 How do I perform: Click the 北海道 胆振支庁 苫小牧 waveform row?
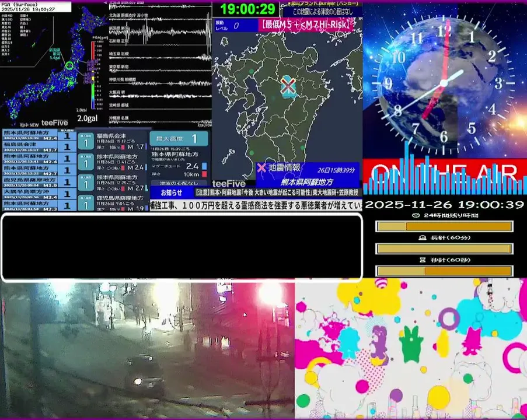pos(160,17)
